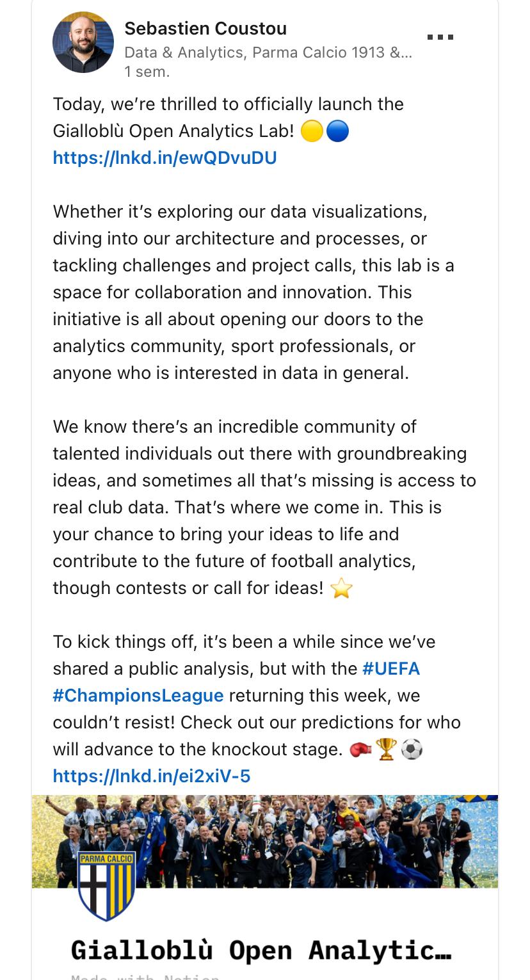Click the yellow circle emoji
The height and width of the screenshot is (980, 530).
pyautogui.click(x=312, y=131)
